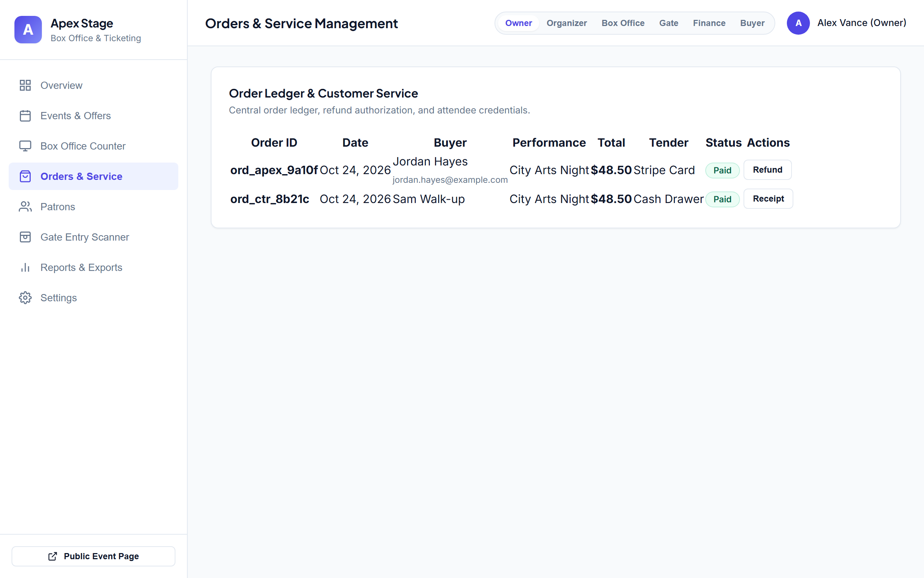The width and height of the screenshot is (924, 578).
Task: Click City Arts Night in Cash Drawer row
Action: pyautogui.click(x=549, y=199)
